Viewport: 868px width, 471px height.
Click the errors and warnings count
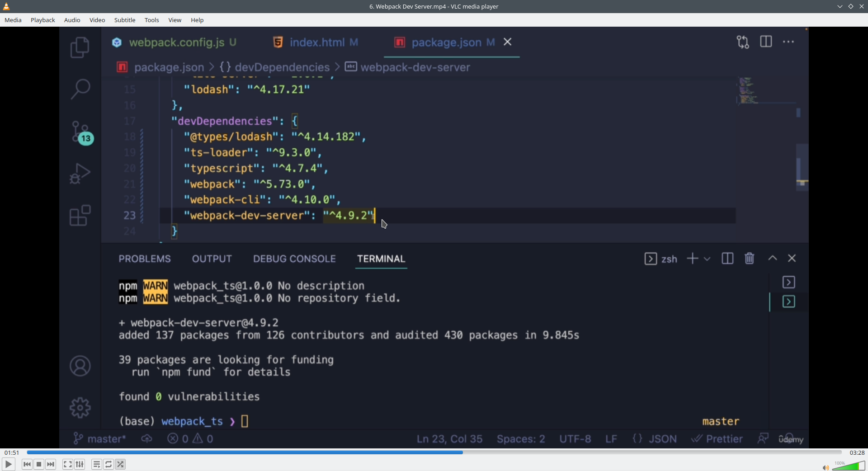pyautogui.click(x=190, y=439)
